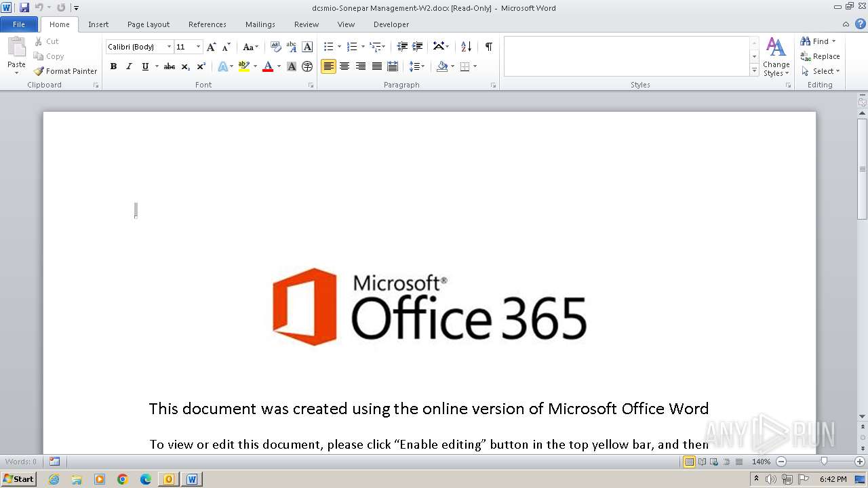Click the 140% zoom level
This screenshot has width=868, height=488.
pos(762,462)
